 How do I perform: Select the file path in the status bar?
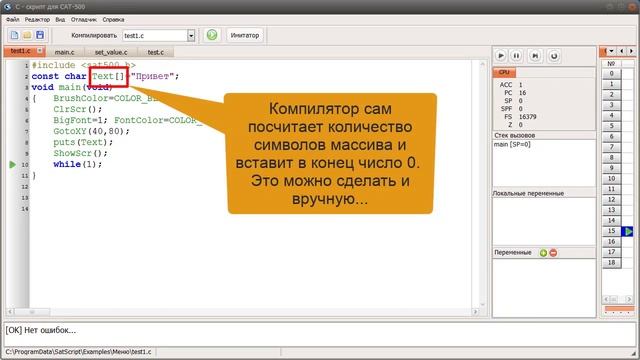click(78, 352)
